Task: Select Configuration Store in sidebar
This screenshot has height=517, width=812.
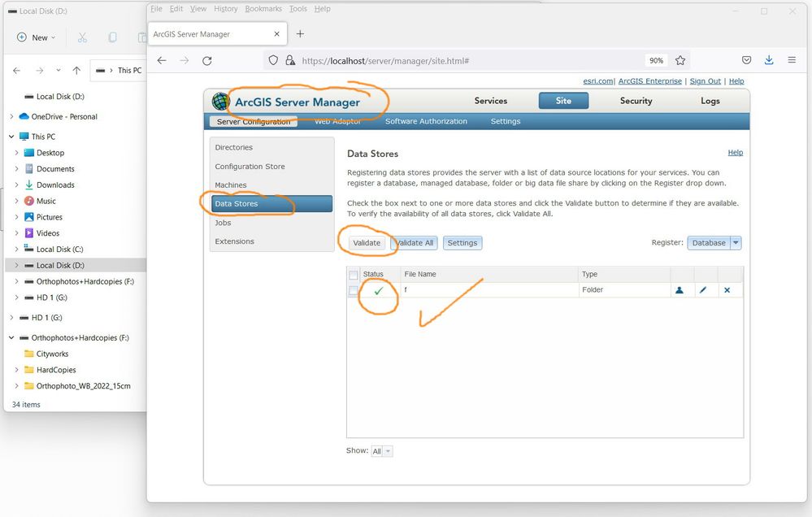Action: pos(250,167)
